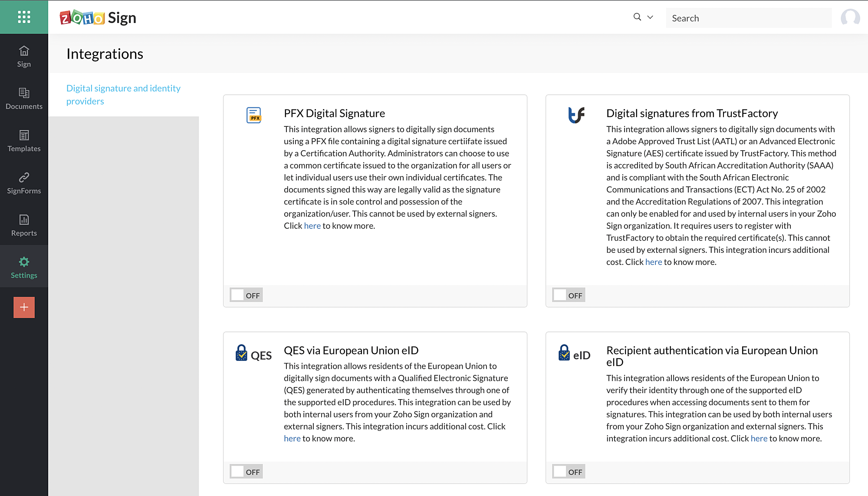Image resolution: width=868 pixels, height=496 pixels.
Task: Enable the PFX Digital Signature toggle
Action: tap(246, 295)
